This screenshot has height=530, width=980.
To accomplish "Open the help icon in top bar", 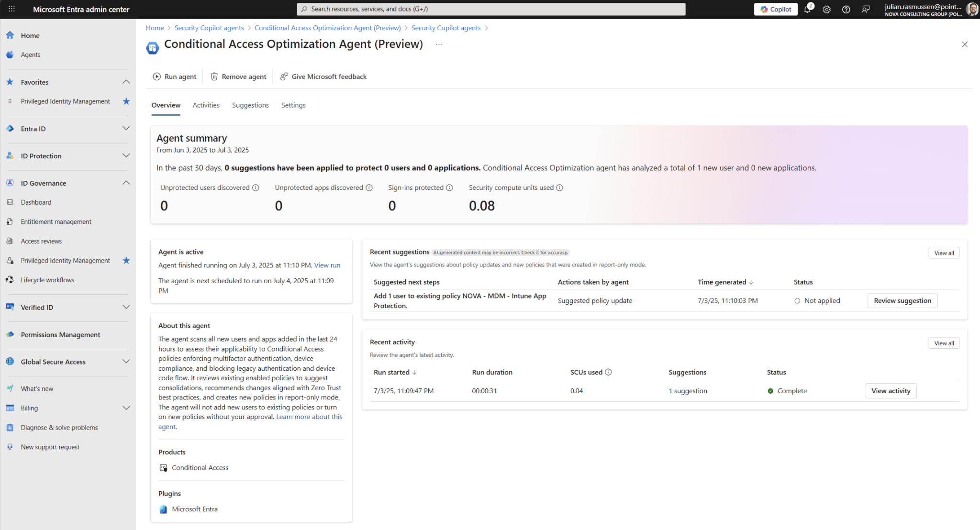I will click(x=846, y=9).
